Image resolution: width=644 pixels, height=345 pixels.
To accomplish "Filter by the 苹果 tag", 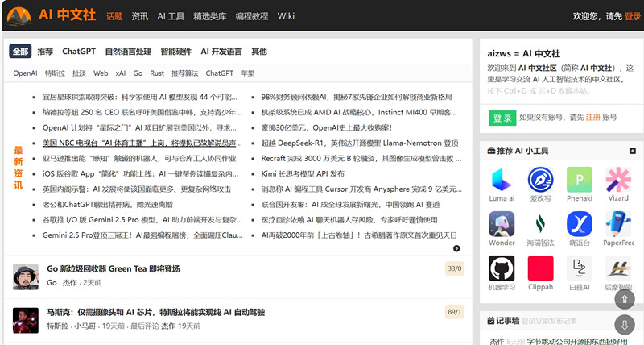I will click(x=248, y=73).
